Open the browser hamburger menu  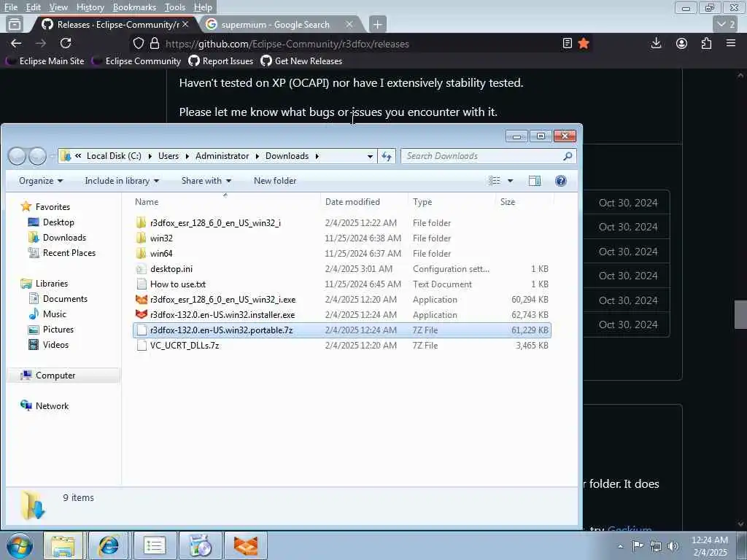pyautogui.click(x=731, y=43)
